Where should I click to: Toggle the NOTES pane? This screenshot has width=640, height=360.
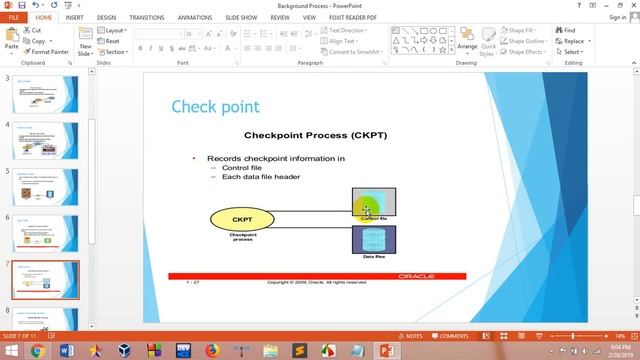click(410, 336)
